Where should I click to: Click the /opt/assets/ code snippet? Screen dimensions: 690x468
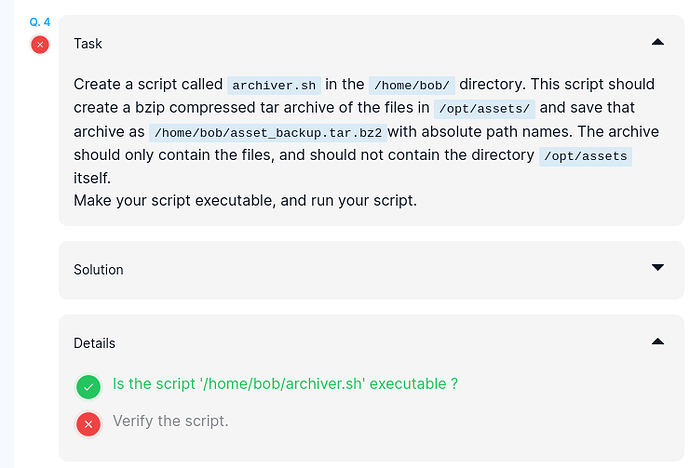click(483, 109)
